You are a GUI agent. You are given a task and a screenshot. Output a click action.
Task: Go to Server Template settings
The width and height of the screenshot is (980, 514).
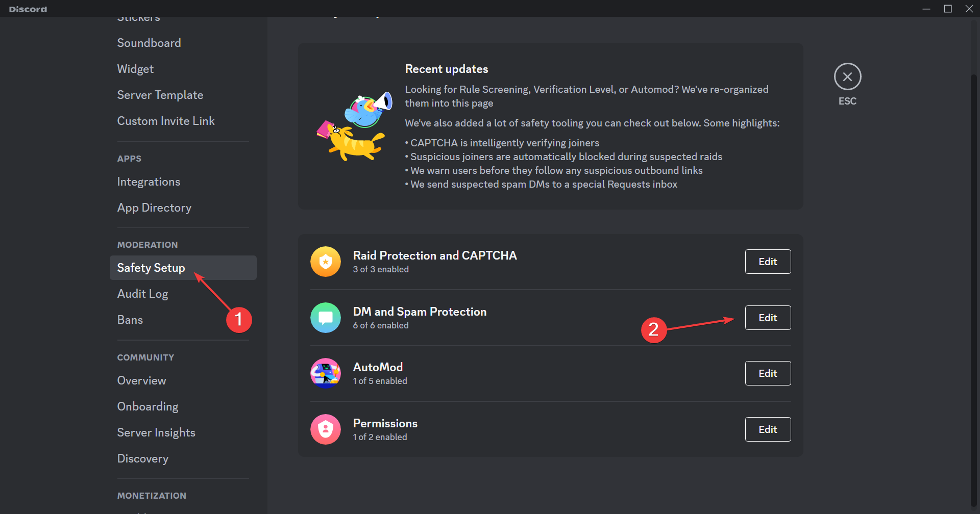[x=183, y=95]
